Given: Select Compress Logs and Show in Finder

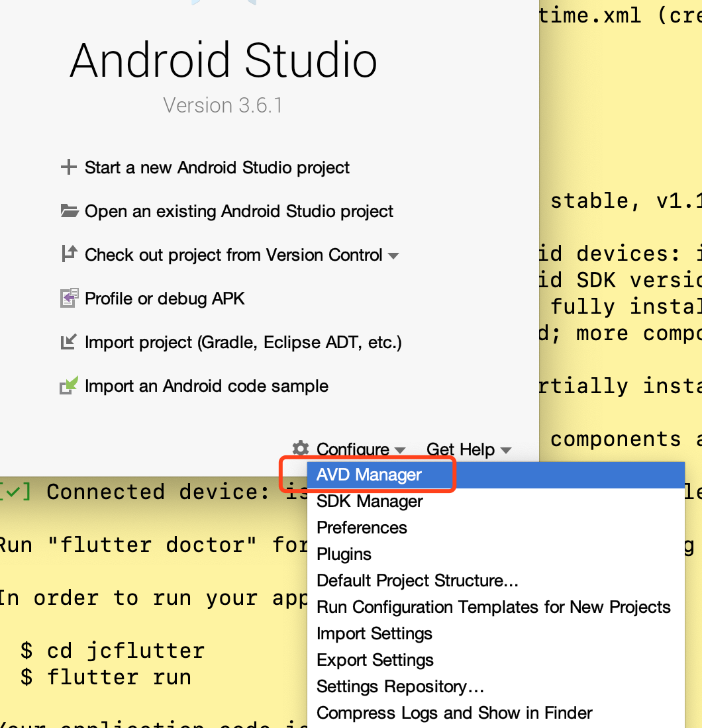Looking at the screenshot, I should click(x=496, y=713).
